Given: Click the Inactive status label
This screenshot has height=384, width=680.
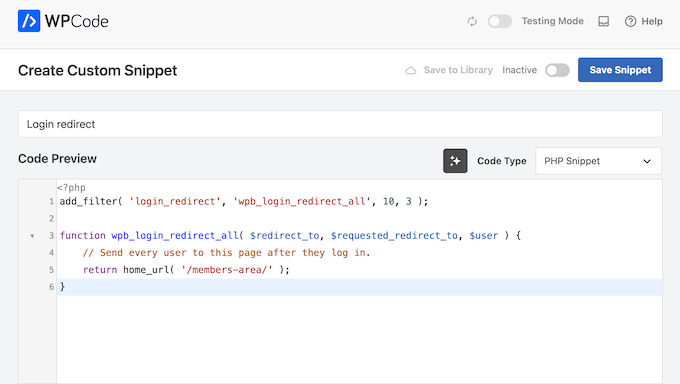Looking at the screenshot, I should 520,70.
